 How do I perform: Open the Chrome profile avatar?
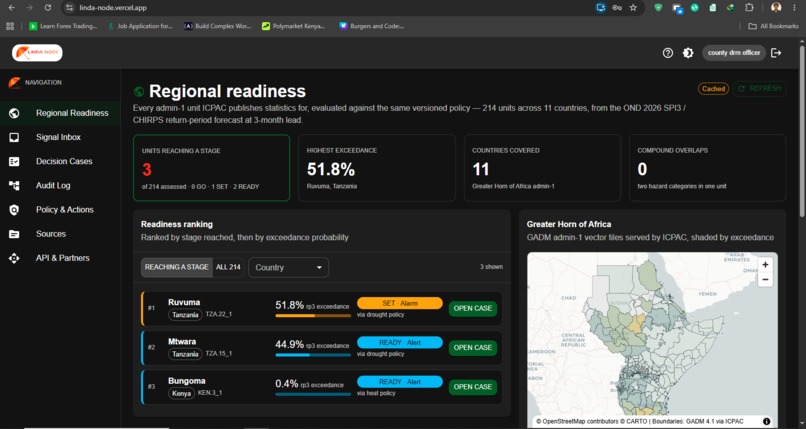[x=776, y=8]
